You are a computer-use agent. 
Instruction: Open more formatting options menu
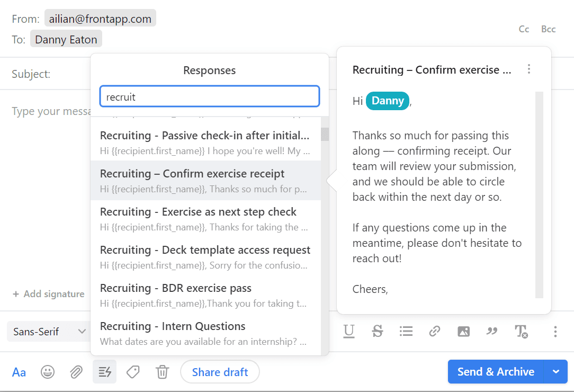pos(555,331)
